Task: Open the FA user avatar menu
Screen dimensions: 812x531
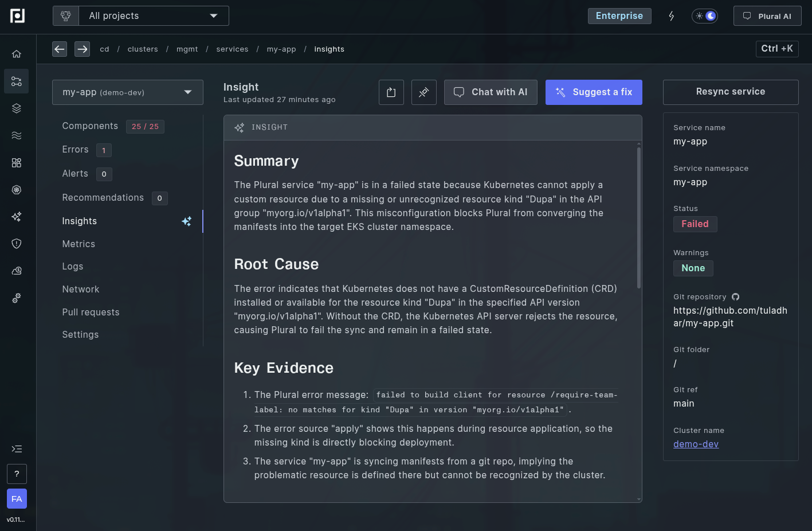Action: [x=17, y=499]
